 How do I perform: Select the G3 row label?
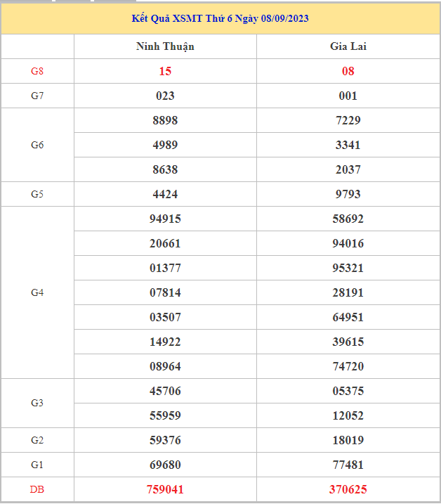click(37, 403)
